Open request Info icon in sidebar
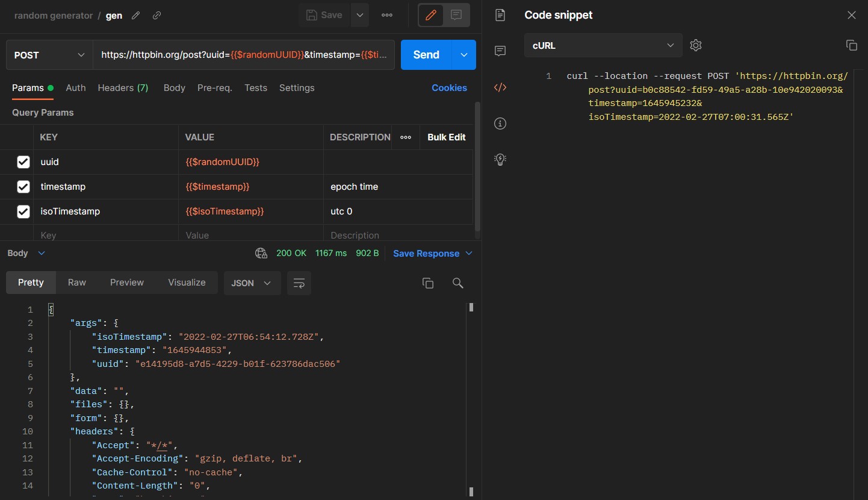 click(x=500, y=123)
